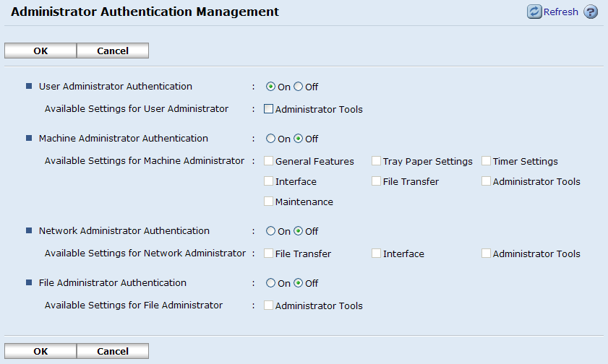Click the Refresh link text
Image resolution: width=608 pixels, height=364 pixels.
pos(560,12)
